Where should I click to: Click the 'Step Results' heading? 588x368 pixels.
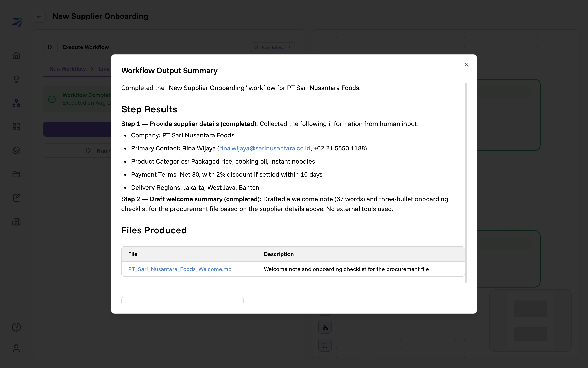[x=149, y=109]
